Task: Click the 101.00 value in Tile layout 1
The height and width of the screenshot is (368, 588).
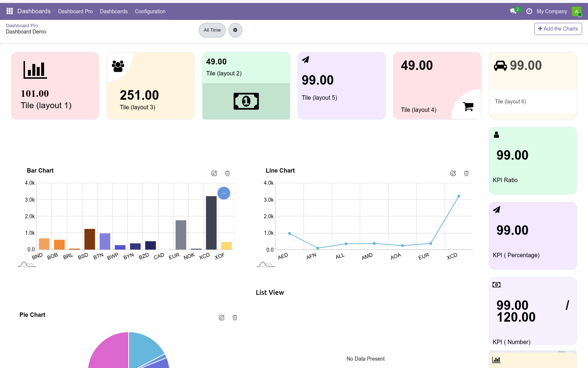Action: pos(35,93)
